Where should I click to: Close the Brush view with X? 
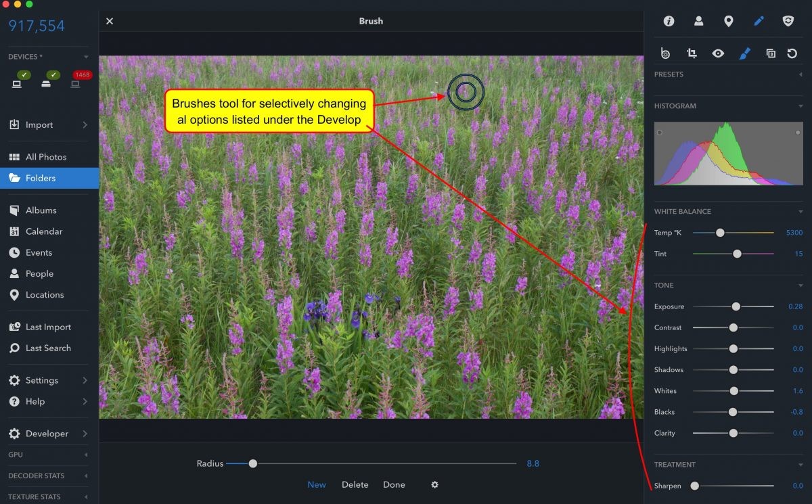point(110,21)
